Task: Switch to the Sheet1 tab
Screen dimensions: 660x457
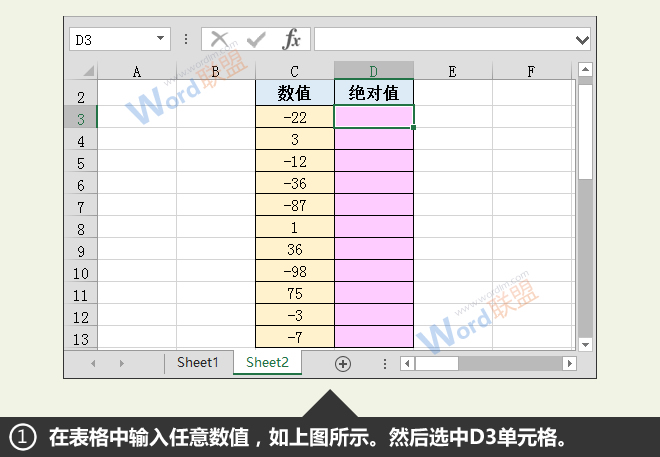Action: pyautogui.click(x=198, y=362)
